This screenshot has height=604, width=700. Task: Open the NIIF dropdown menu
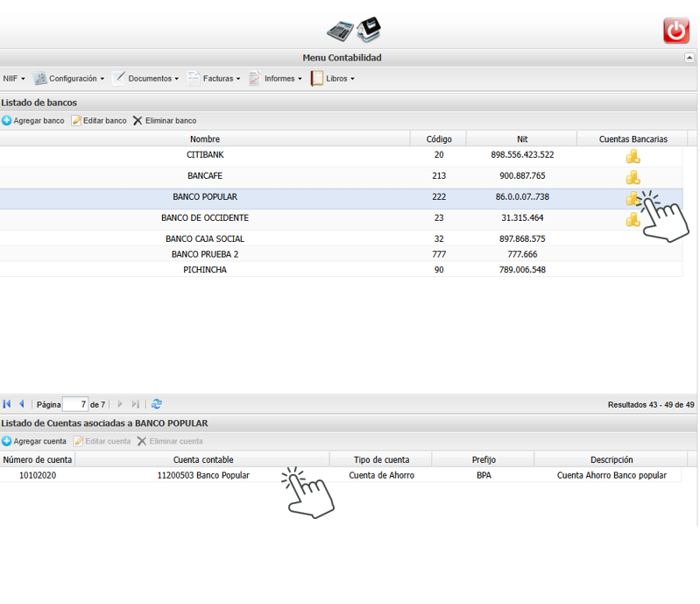coord(14,79)
